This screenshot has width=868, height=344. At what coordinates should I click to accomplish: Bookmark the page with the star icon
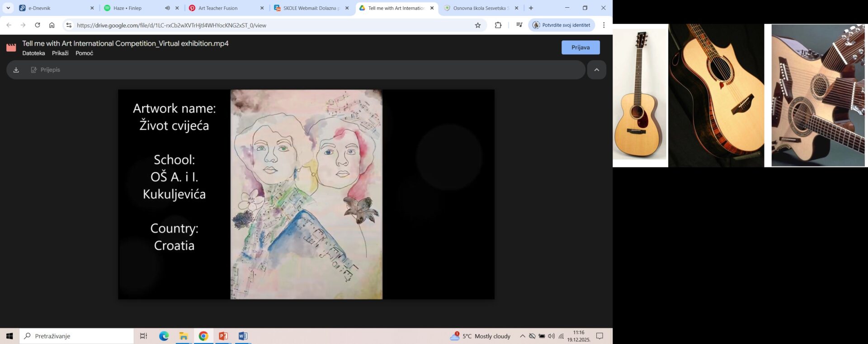tap(478, 25)
